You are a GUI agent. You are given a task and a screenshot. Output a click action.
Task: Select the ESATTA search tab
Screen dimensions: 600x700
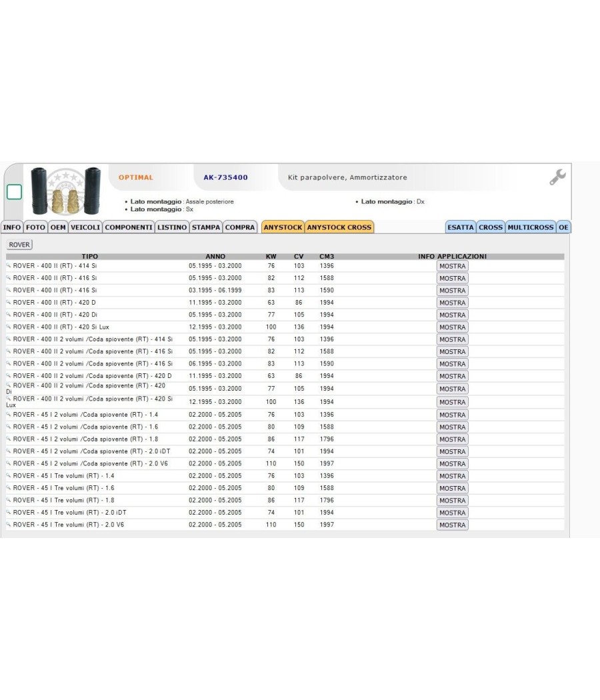pos(461,227)
